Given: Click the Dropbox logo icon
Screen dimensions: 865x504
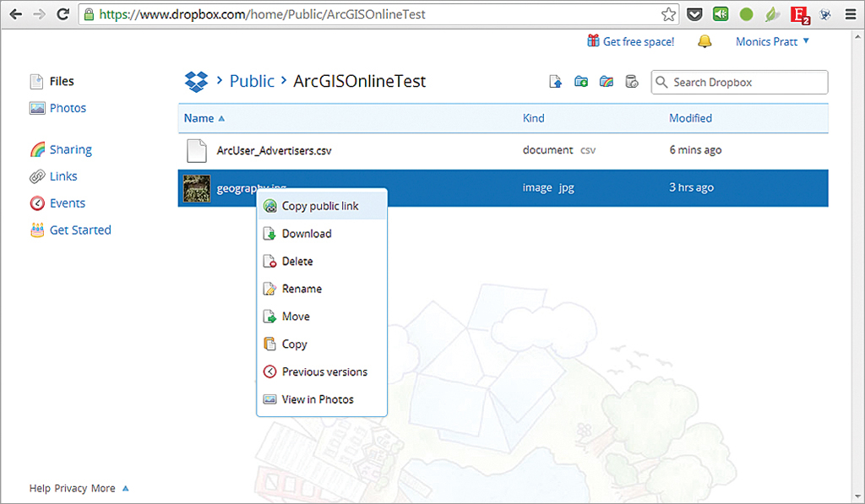Looking at the screenshot, I should coord(196,82).
